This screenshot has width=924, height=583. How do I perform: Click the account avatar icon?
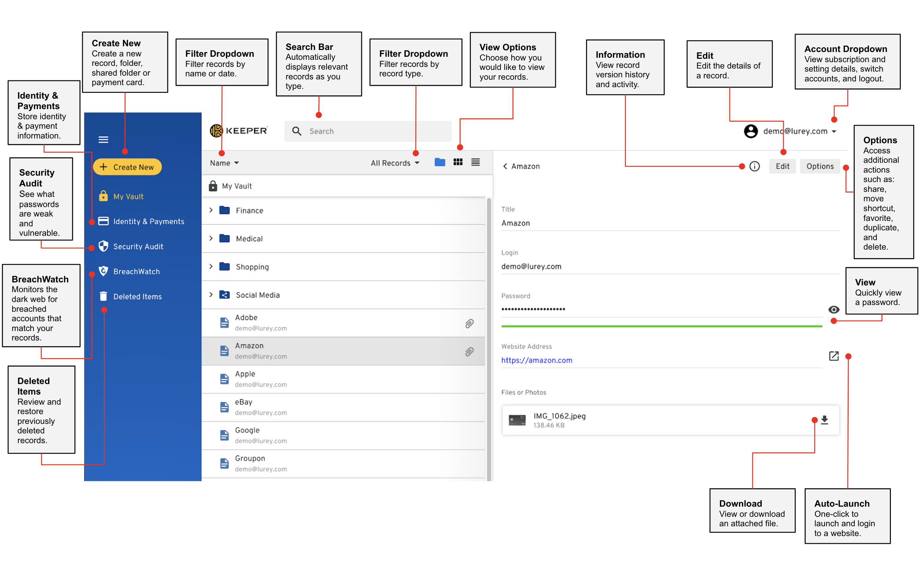pyautogui.click(x=751, y=131)
